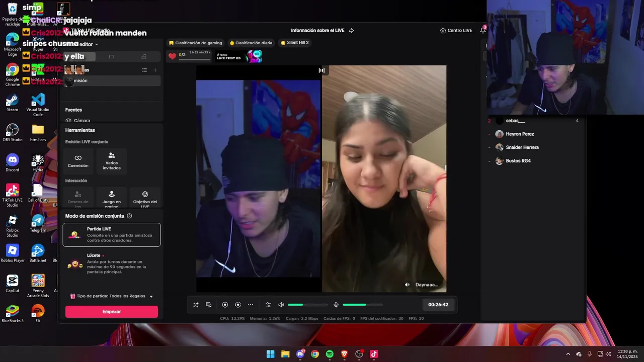
Task: Add a new scene with plus icon
Action: [155, 70]
